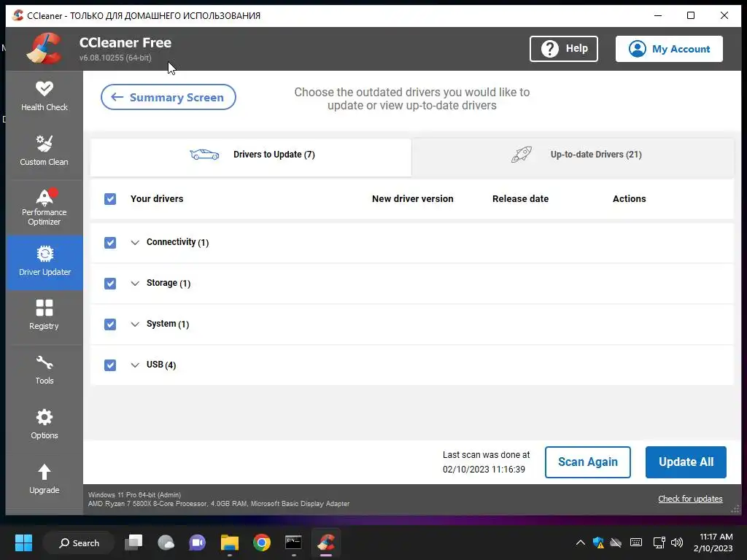Click the New driver version column header
This screenshot has height=560, width=747.
click(x=413, y=198)
